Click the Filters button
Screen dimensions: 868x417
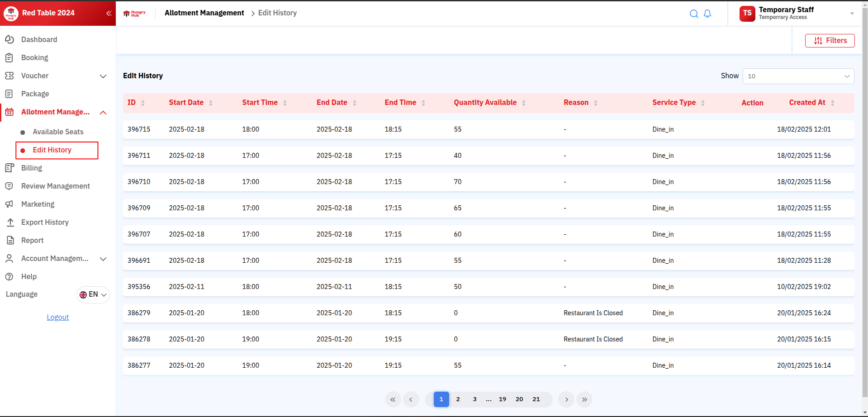tap(830, 41)
